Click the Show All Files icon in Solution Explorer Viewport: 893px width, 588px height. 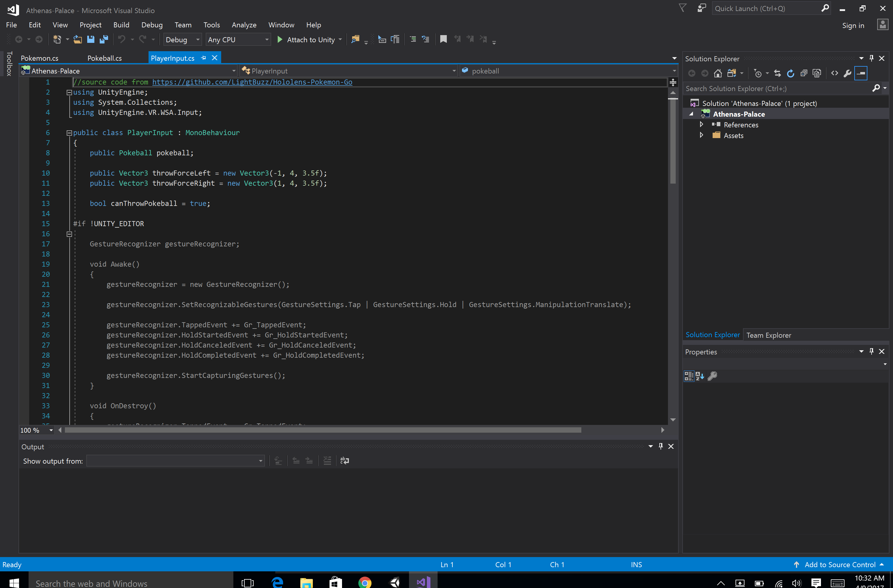point(817,73)
